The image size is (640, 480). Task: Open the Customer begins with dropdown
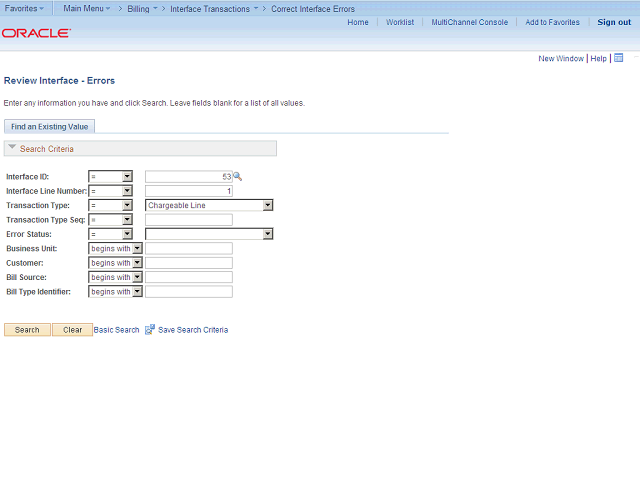click(116, 263)
